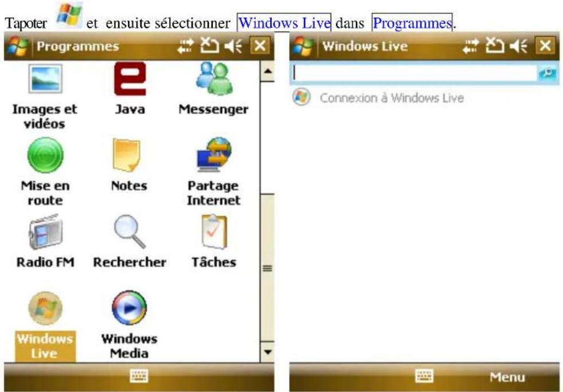Image resolution: width=563 pixels, height=392 pixels.
Task: Click the Messenger label text
Action: tap(214, 109)
